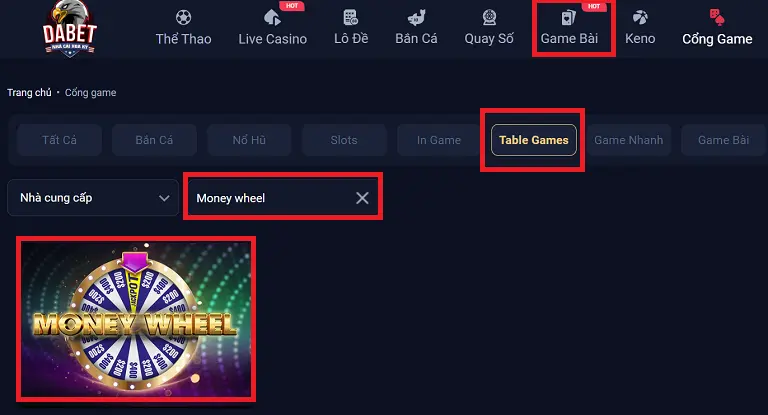Launch the Money Wheel game thumbnail
This screenshot has width=768, height=415.
pos(136,319)
